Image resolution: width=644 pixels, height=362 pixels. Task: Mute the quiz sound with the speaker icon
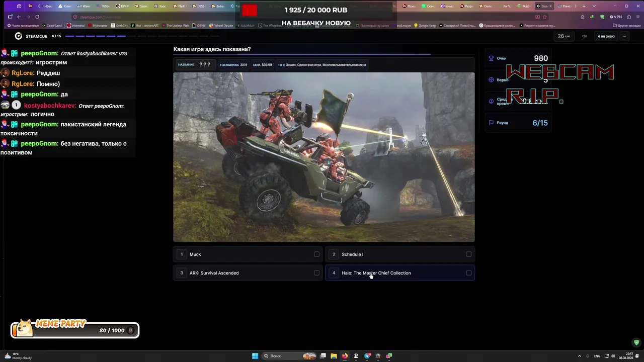[584, 36]
